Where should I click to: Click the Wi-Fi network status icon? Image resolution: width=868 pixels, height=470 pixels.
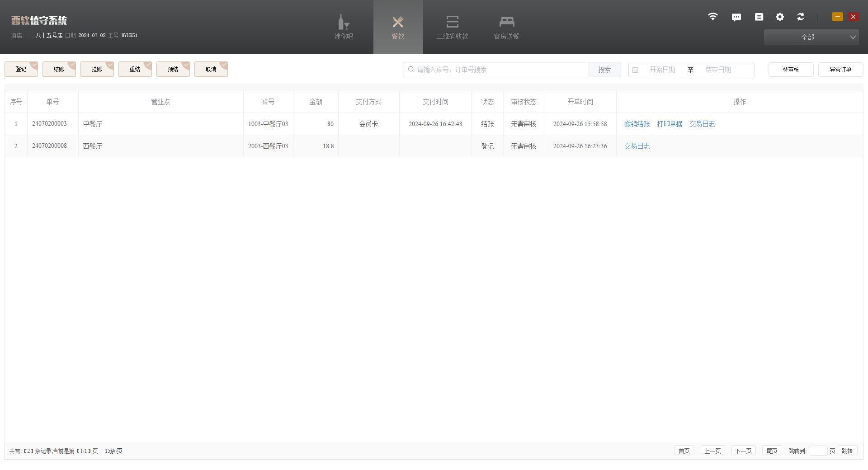712,17
